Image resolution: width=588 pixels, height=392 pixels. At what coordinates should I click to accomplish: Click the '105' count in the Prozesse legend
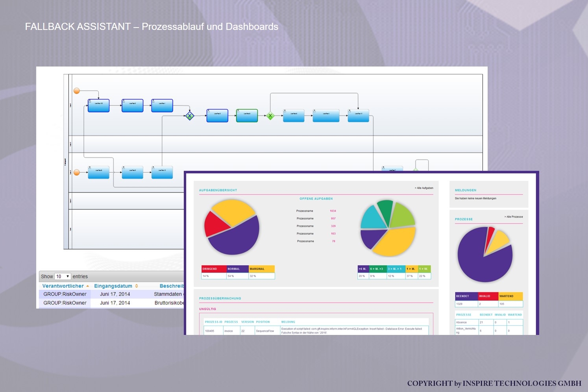tap(502, 304)
